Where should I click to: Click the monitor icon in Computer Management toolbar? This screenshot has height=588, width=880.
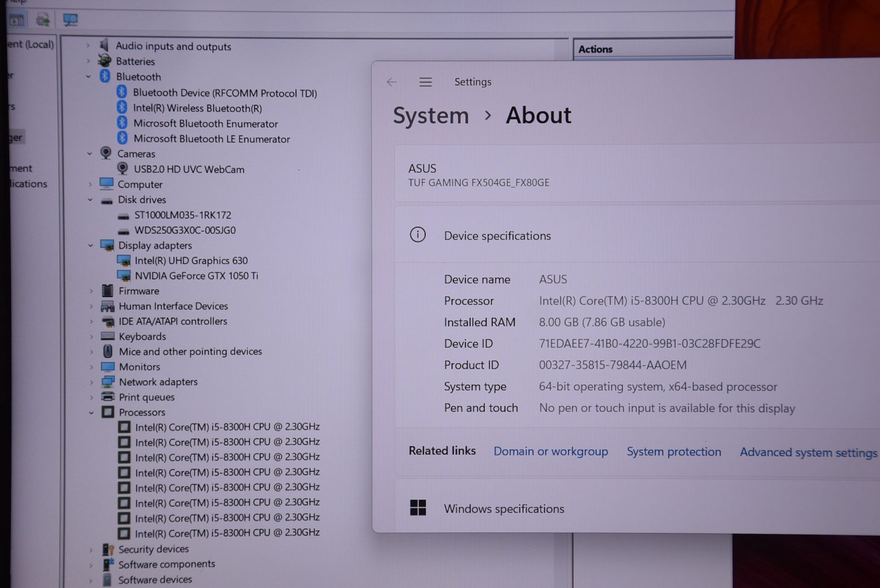70,20
